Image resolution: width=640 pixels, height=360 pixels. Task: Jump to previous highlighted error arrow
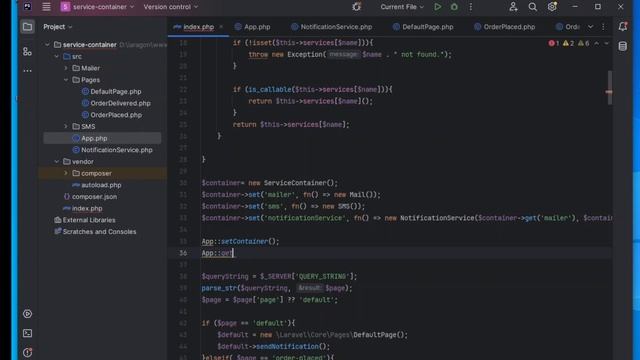[597, 43]
